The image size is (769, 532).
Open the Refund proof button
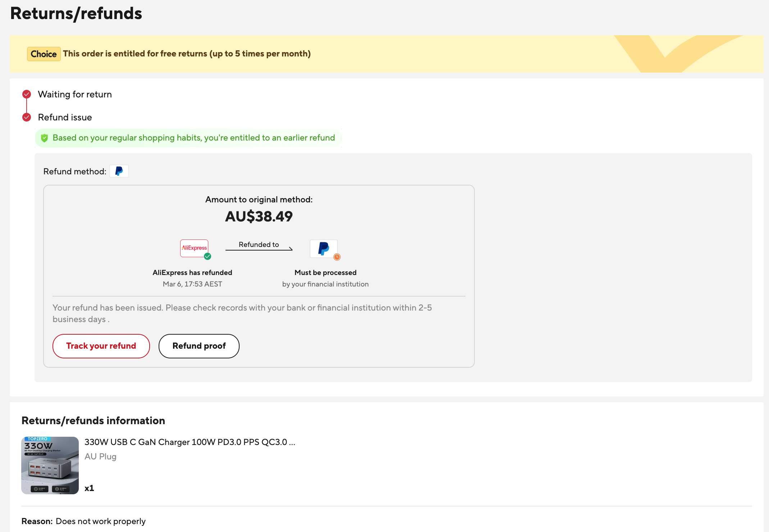(x=199, y=346)
